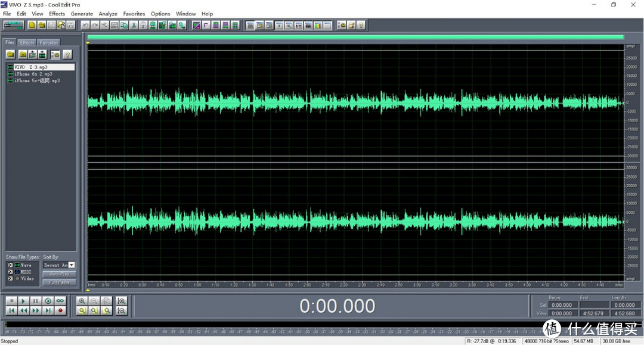
Task: Click Play to End circled arrow
Action: click(x=48, y=301)
